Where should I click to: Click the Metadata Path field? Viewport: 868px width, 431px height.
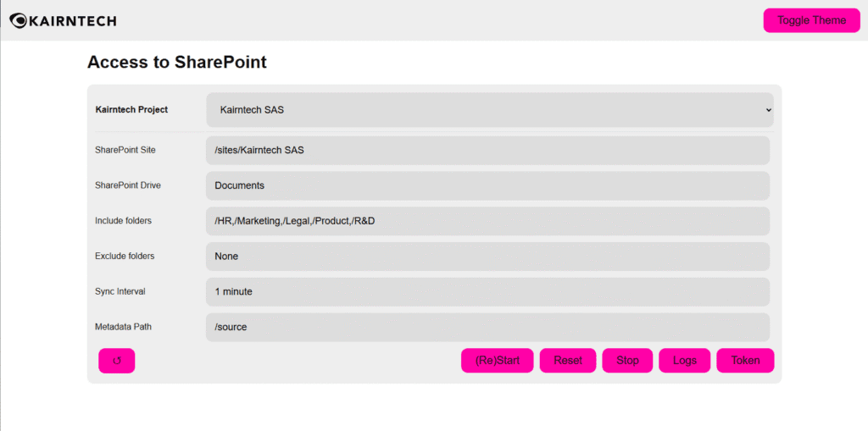pos(487,328)
